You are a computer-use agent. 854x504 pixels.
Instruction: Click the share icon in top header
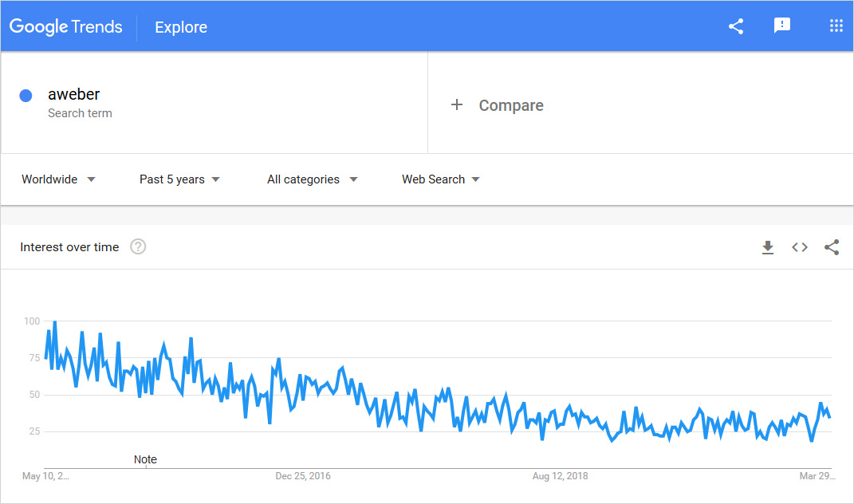(x=736, y=26)
